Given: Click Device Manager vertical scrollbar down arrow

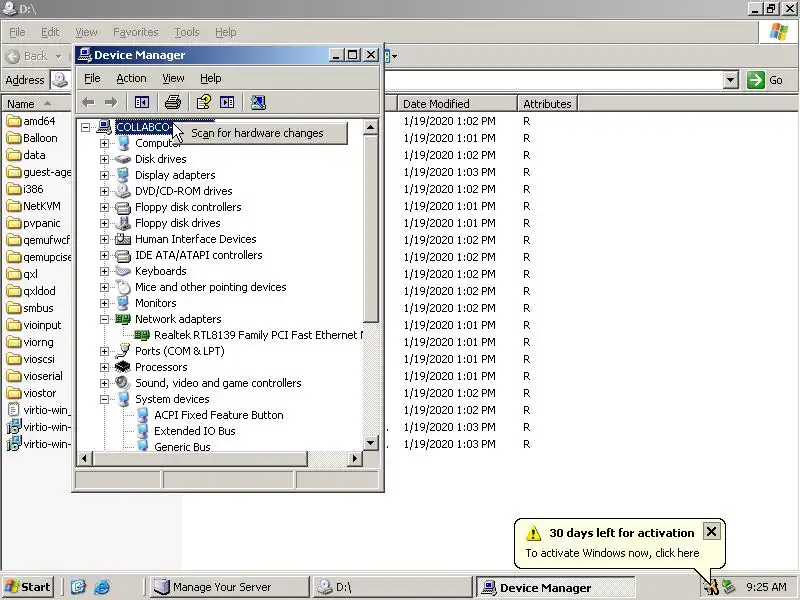Looking at the screenshot, I should point(371,443).
